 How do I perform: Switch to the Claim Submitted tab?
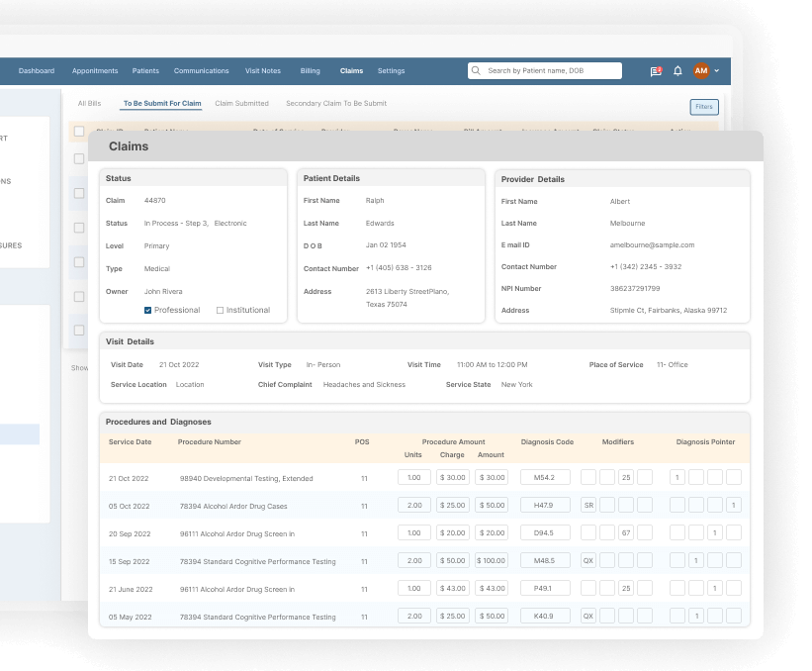coord(241,103)
